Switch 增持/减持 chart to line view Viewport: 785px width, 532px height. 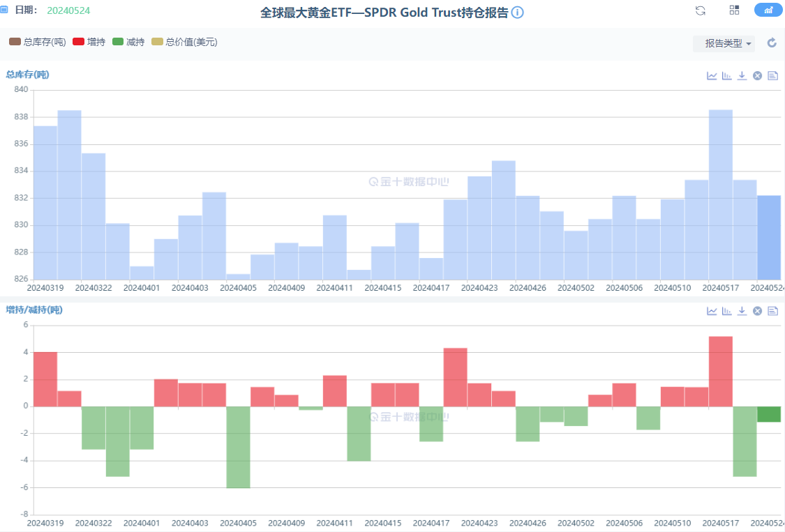coord(712,311)
